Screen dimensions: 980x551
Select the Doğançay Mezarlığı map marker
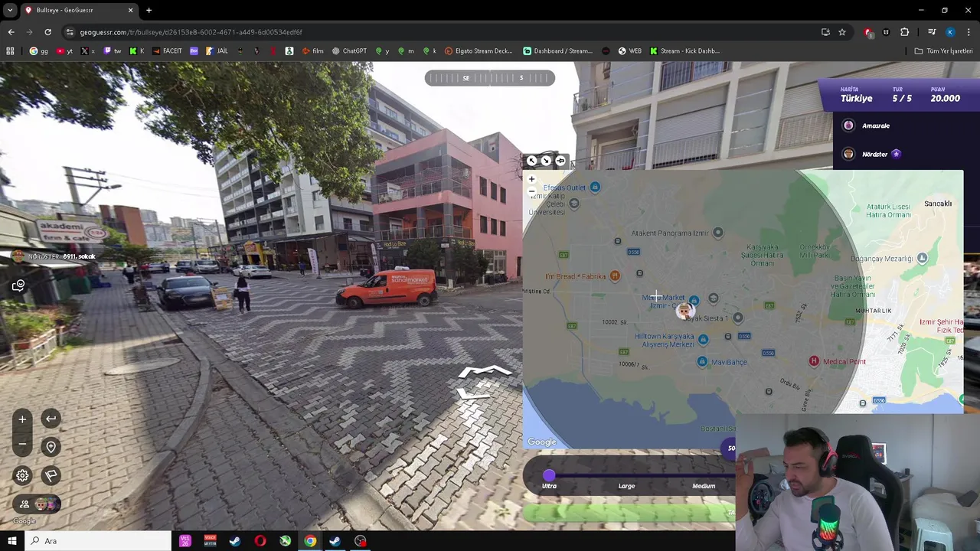tap(922, 259)
